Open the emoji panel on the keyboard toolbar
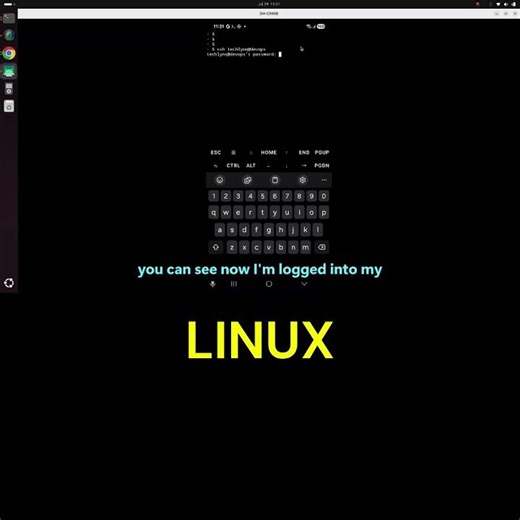This screenshot has width=520, height=520. coord(219,180)
